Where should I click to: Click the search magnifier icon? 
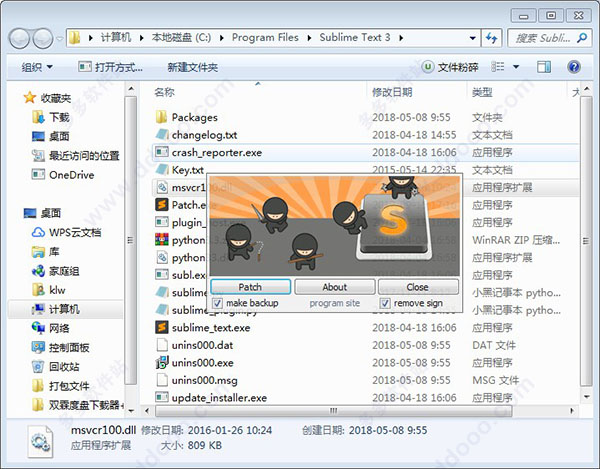tap(582, 38)
